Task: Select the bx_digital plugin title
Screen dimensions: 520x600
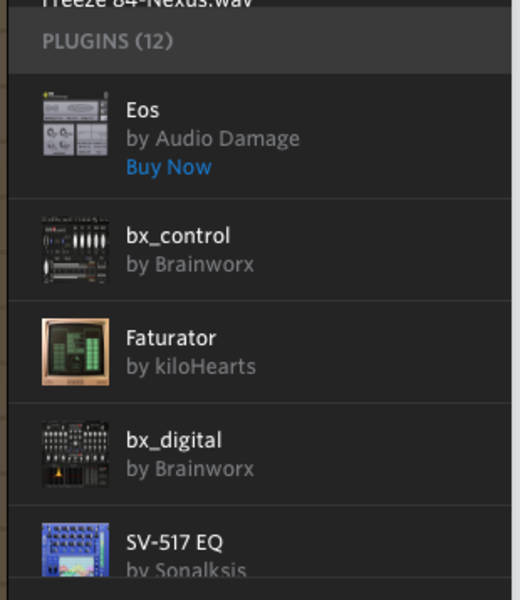Action: [174, 440]
